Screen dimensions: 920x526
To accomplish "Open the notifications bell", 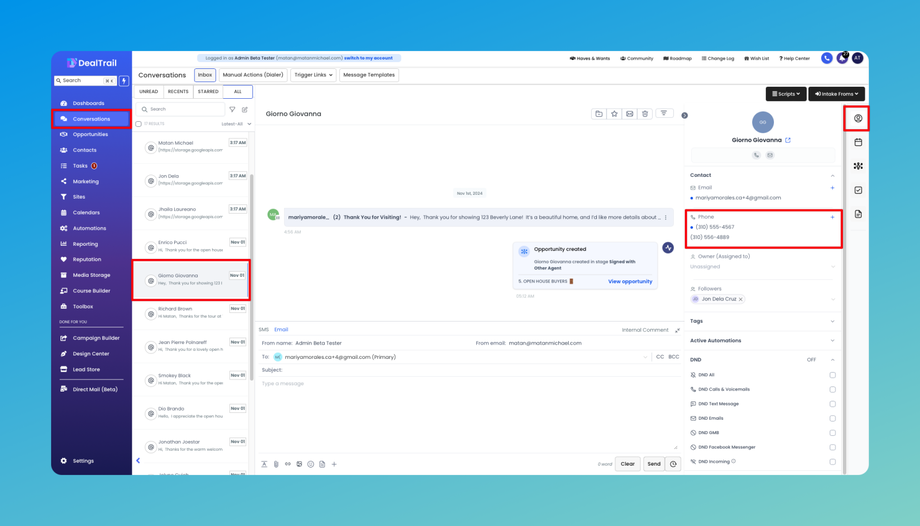I will (x=842, y=58).
